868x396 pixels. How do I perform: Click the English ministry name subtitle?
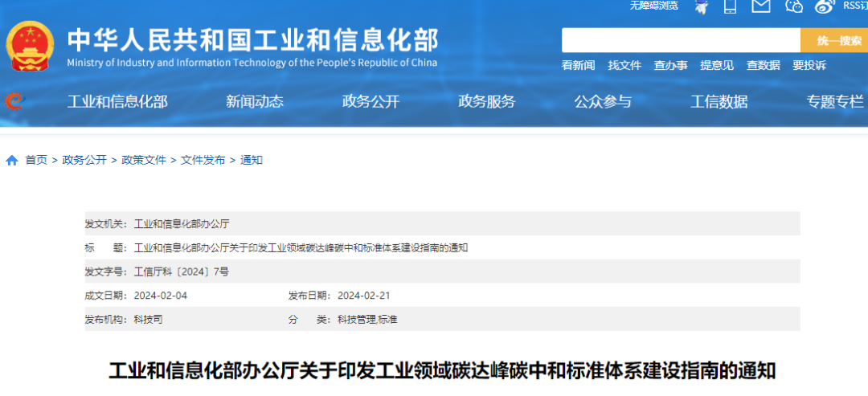(x=252, y=62)
